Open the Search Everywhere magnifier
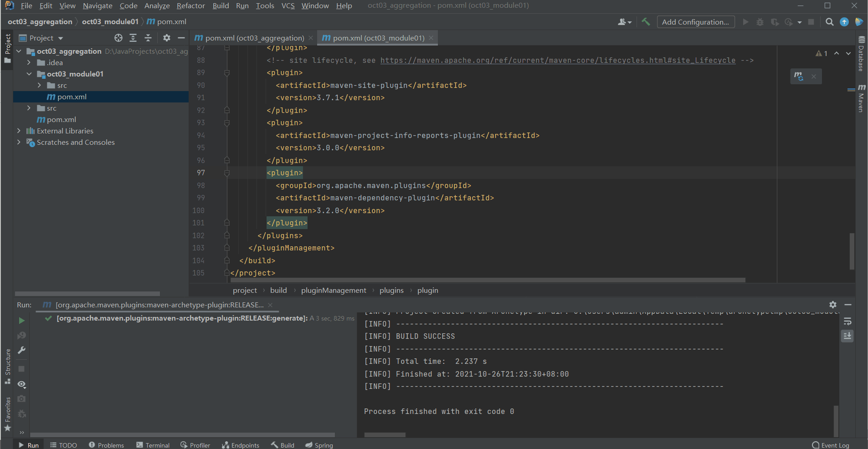This screenshot has height=449, width=868. pos(829,22)
